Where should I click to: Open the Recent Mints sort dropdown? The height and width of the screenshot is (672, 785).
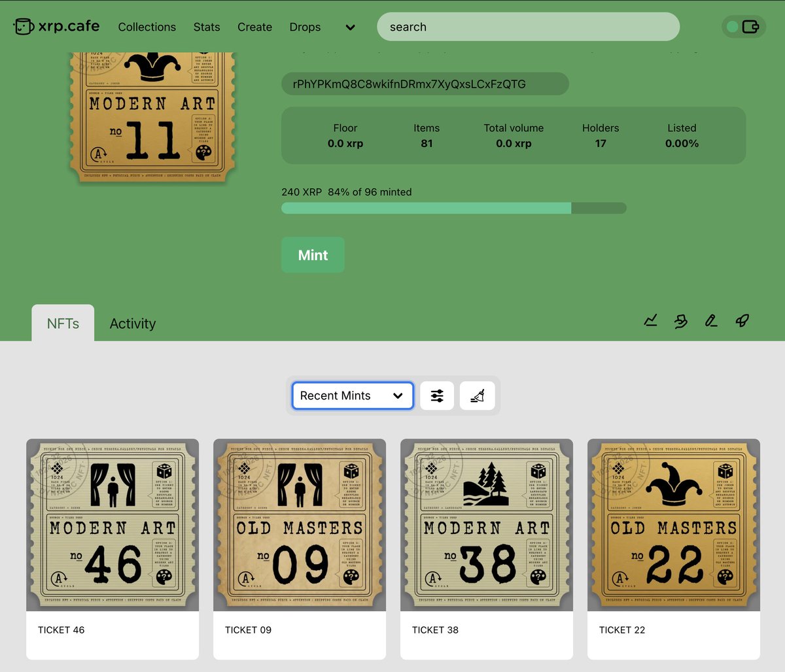(x=353, y=395)
